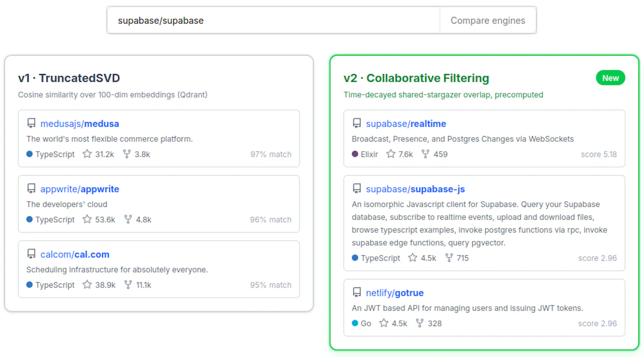Click the 11.1k fork count
The image size is (644, 357).
tap(144, 285)
